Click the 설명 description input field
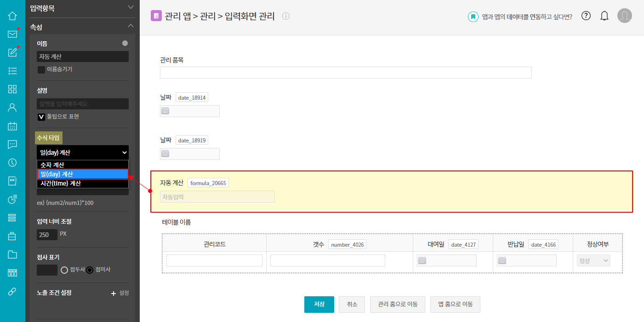Screen dimensions: 644x322 tap(83, 104)
